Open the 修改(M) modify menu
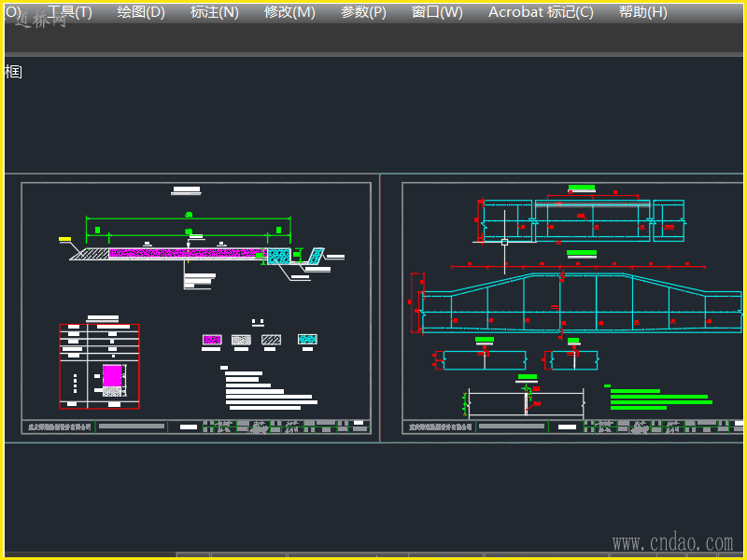The width and height of the screenshot is (747, 560). point(289,12)
